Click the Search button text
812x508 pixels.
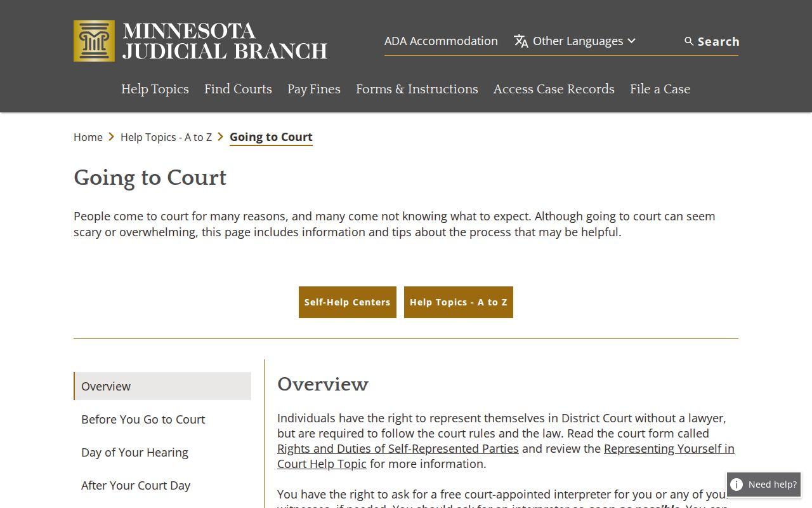(x=719, y=41)
